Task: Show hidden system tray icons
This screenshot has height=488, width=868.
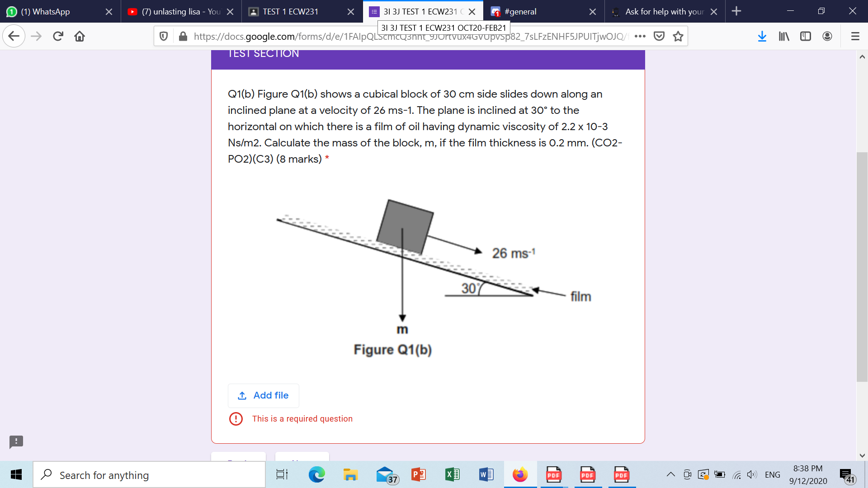Action: pyautogui.click(x=671, y=474)
